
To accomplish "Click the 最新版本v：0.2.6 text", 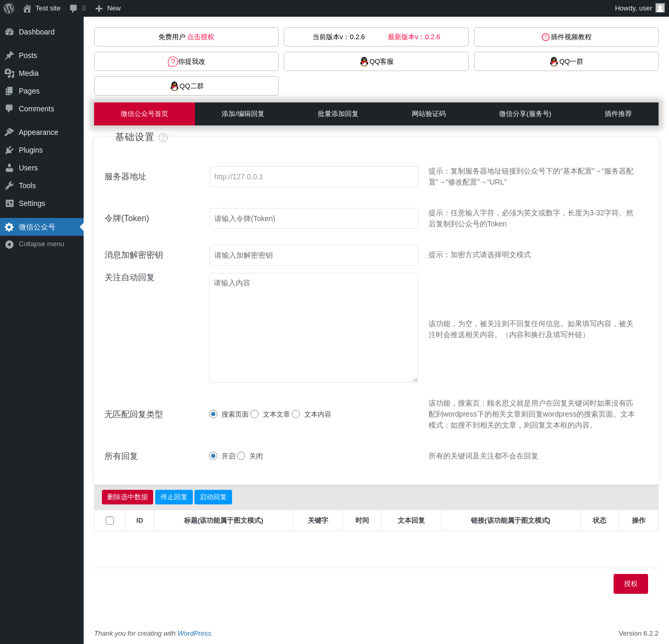I will [x=414, y=37].
